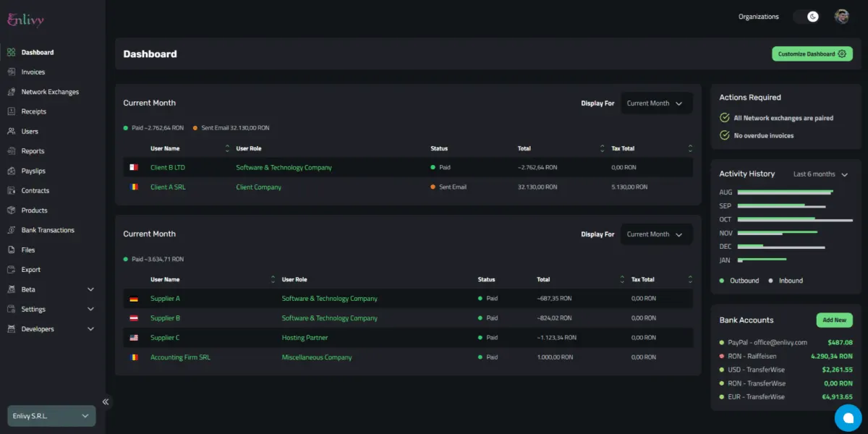Click the Receipts icon in sidebar
This screenshot has height=434, width=868.
pyautogui.click(x=11, y=111)
